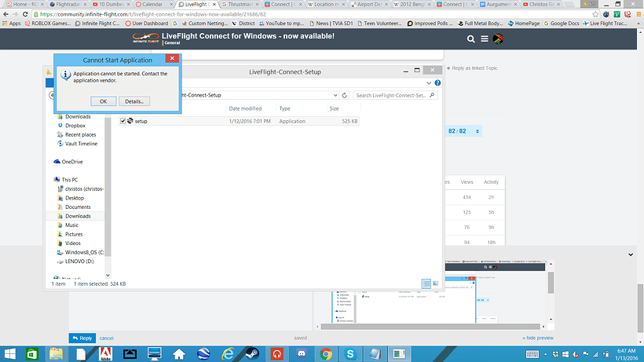Expand the Explorer ribbon chevron
Image resolution: width=644 pixels, height=362 pixels.
(429, 83)
